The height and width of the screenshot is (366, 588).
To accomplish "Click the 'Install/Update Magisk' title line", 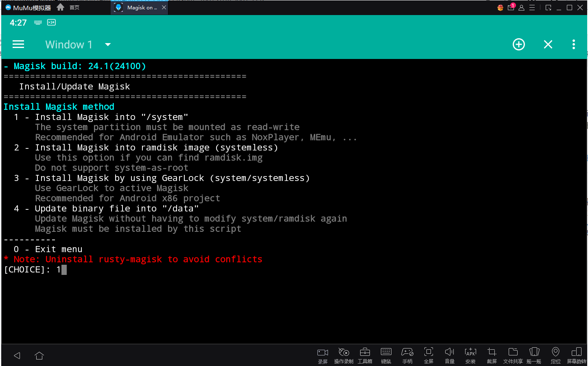I will coord(74,87).
